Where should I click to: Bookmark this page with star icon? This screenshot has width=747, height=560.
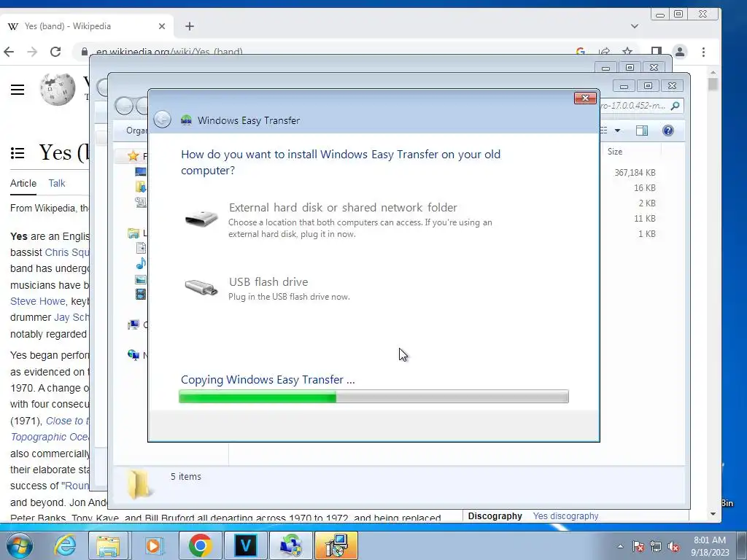(627, 52)
